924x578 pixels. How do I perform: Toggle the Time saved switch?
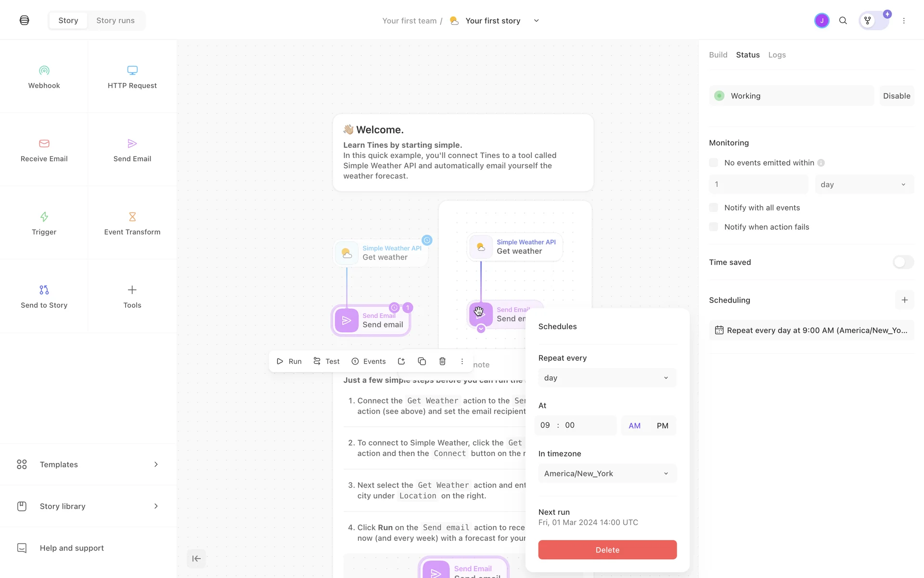point(903,262)
